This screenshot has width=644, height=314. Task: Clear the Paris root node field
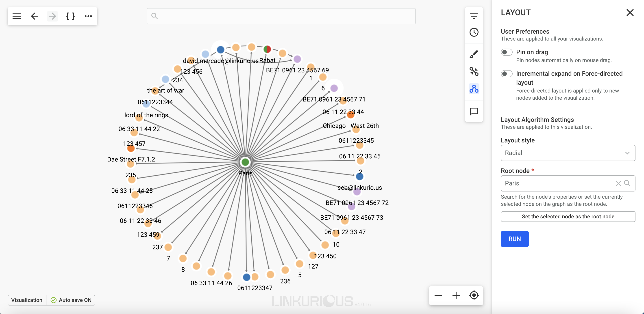point(618,183)
